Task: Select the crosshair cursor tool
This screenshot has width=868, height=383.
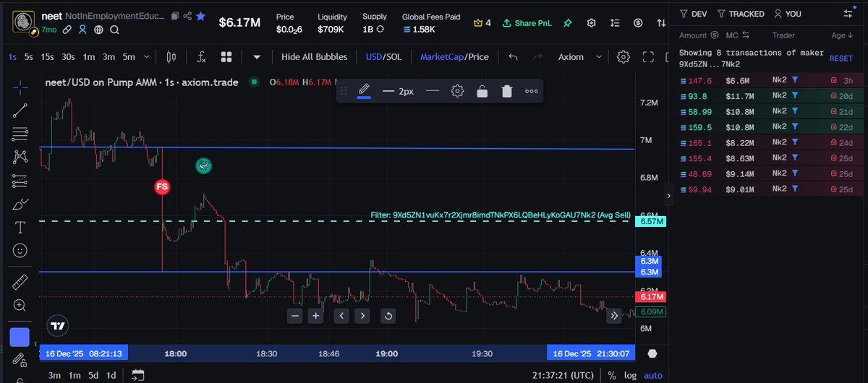Action: tap(20, 87)
